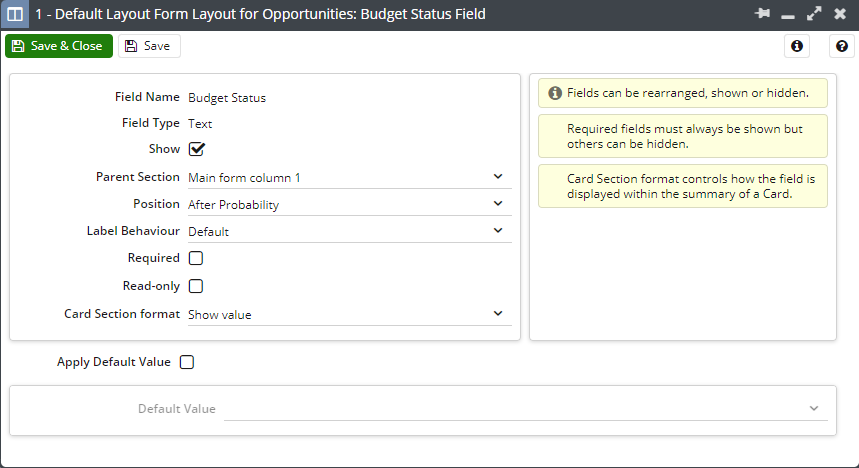Minimize the dialog with the dash icon

[x=788, y=16]
